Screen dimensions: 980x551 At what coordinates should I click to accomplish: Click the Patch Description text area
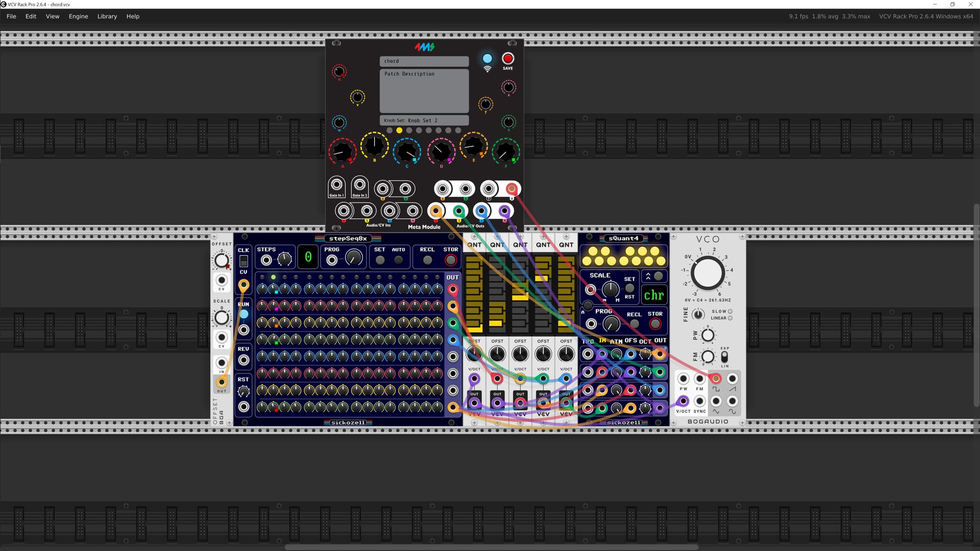click(x=424, y=91)
